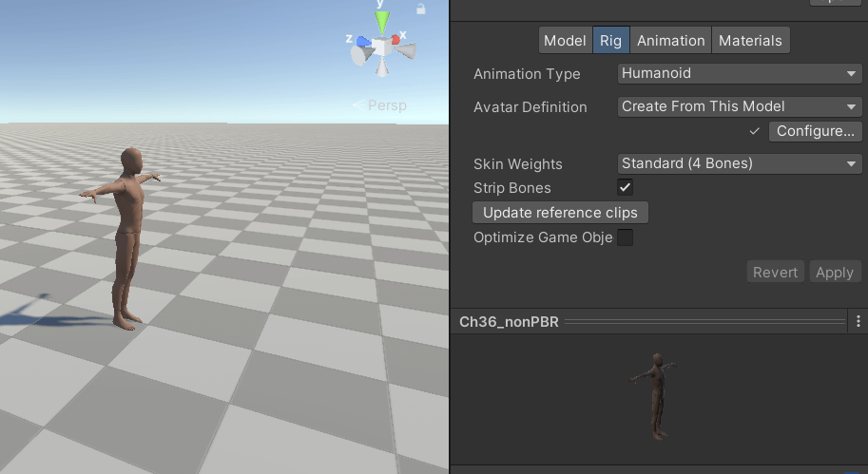Toggle the scene view rotation lock icon
This screenshot has width=868, height=474.
point(421,9)
